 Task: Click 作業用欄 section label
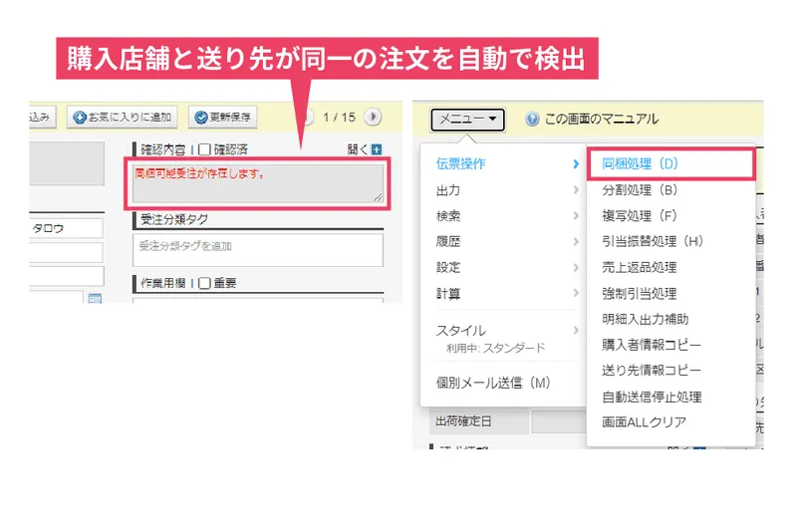click(162, 283)
